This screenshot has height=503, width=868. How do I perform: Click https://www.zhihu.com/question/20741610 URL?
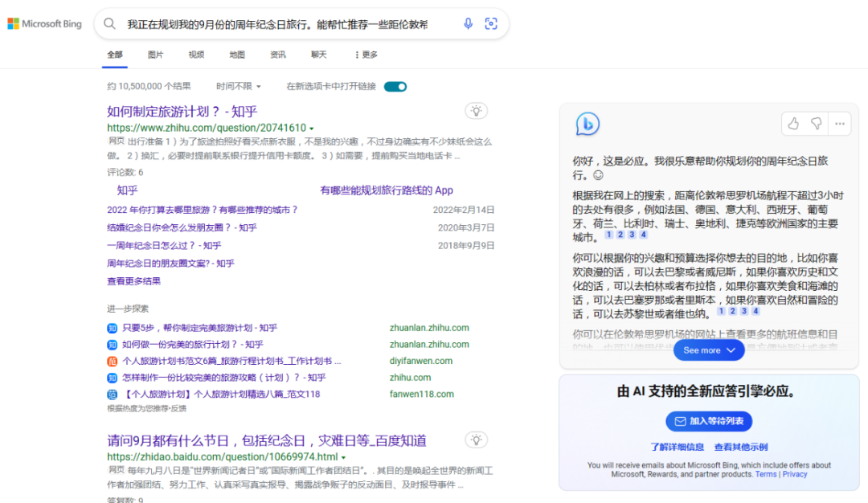tap(207, 128)
